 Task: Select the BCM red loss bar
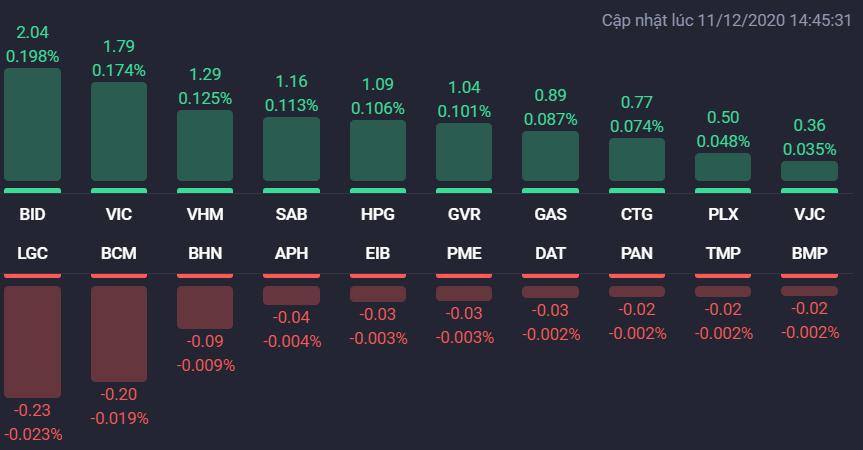pyautogui.click(x=119, y=333)
